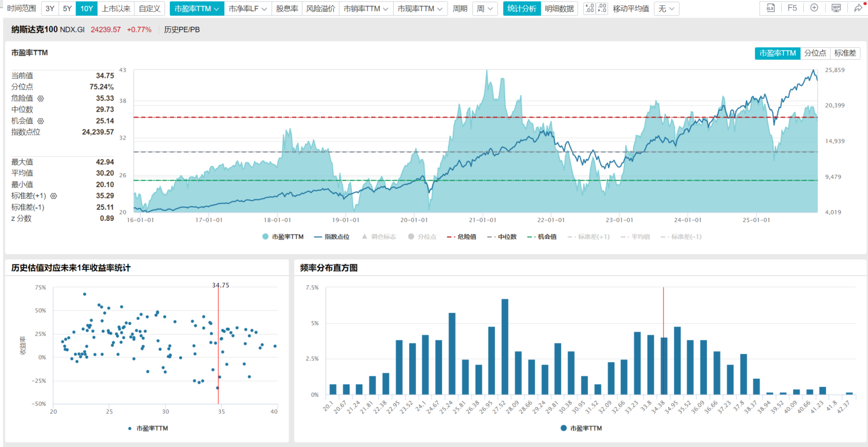Open settings gear next to 危险值
The height and width of the screenshot is (447, 868).
pos(41,98)
